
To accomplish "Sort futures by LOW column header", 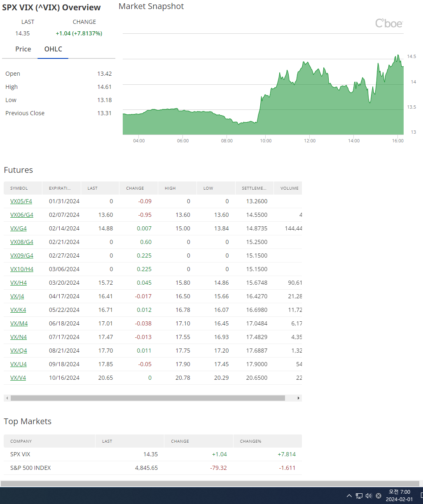I will [216, 188].
